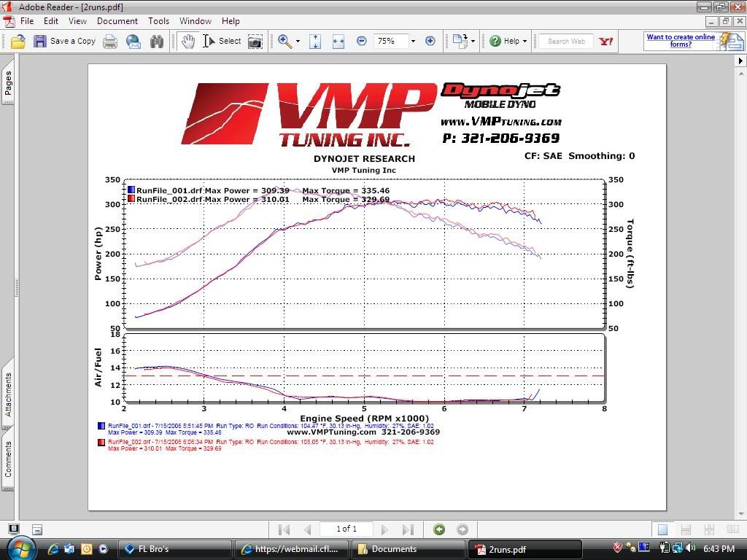Click the vertical scrollbar up arrow
The width and height of the screenshot is (747, 560).
pyautogui.click(x=741, y=74)
